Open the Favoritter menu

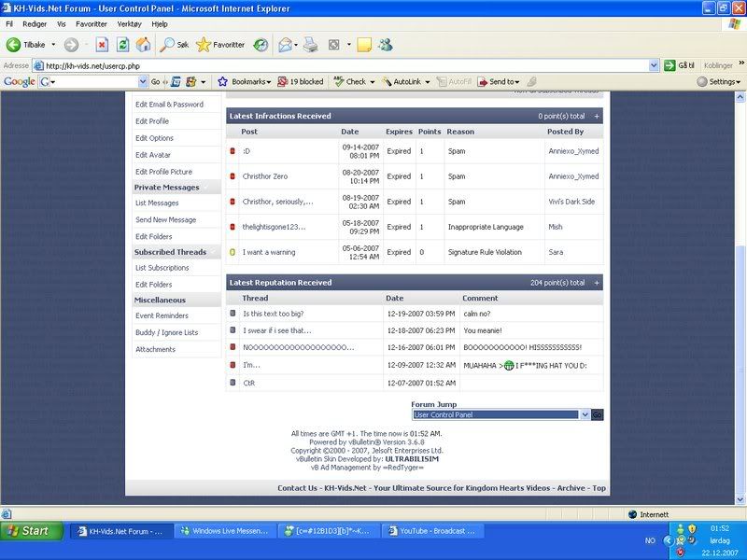92,24
